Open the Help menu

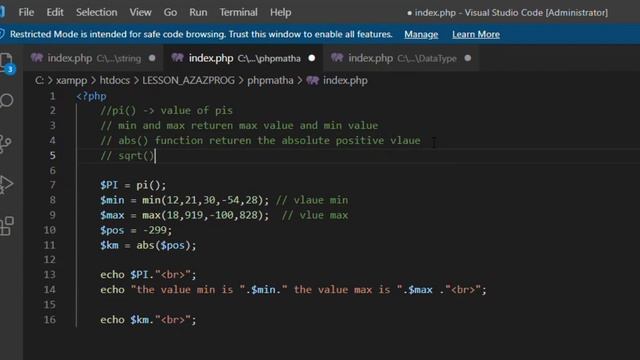click(280, 12)
